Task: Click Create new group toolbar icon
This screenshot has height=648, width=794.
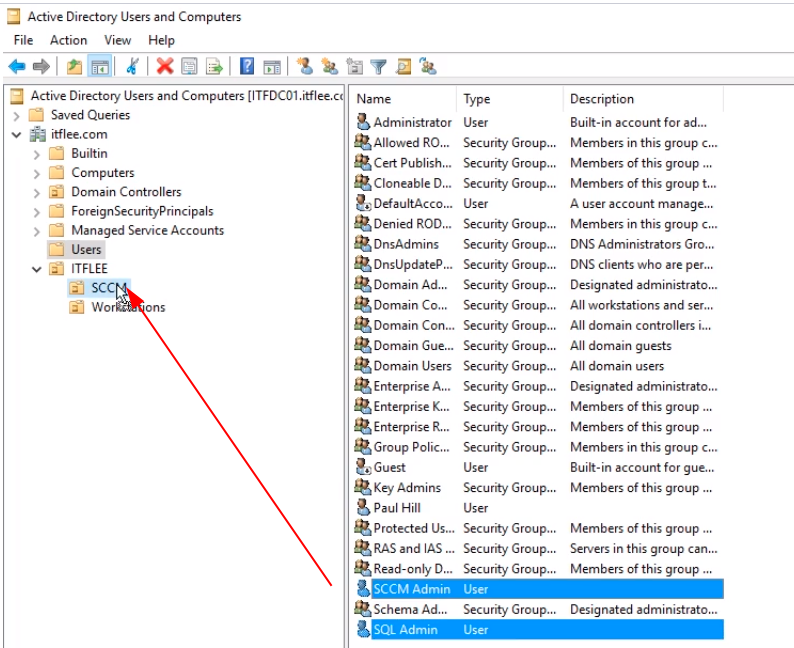Action: coord(330,67)
